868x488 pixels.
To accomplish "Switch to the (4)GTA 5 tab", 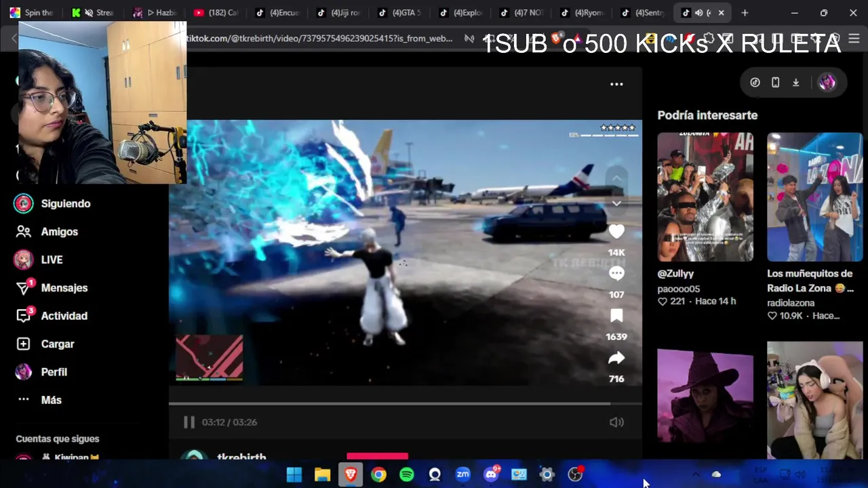I will click(400, 12).
